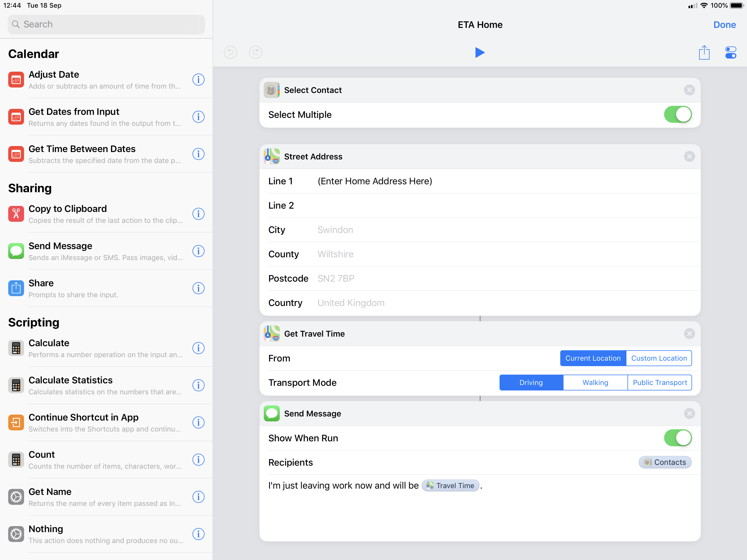
Task: Open shortcut settings toggles icon
Action: 730,52
